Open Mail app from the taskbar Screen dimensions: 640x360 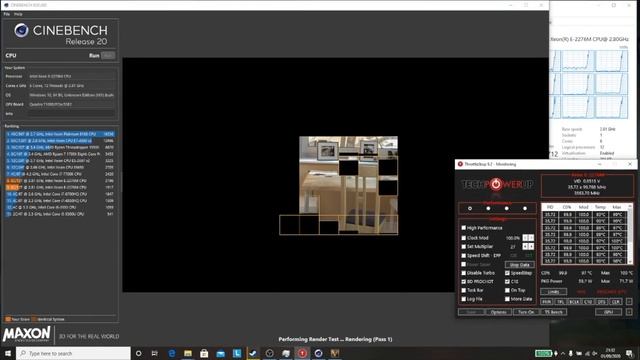(x=220, y=353)
